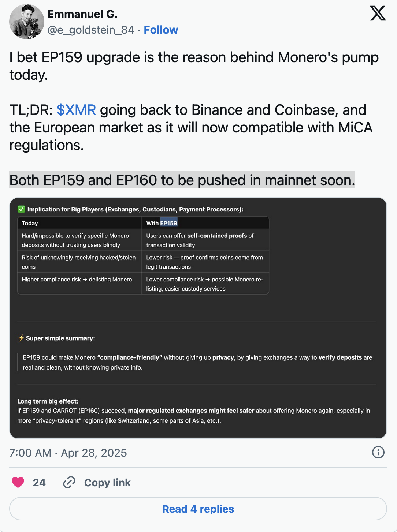This screenshot has height=532, width=397.
Task: Click the green checkmark emoji in image
Action: coord(21,209)
